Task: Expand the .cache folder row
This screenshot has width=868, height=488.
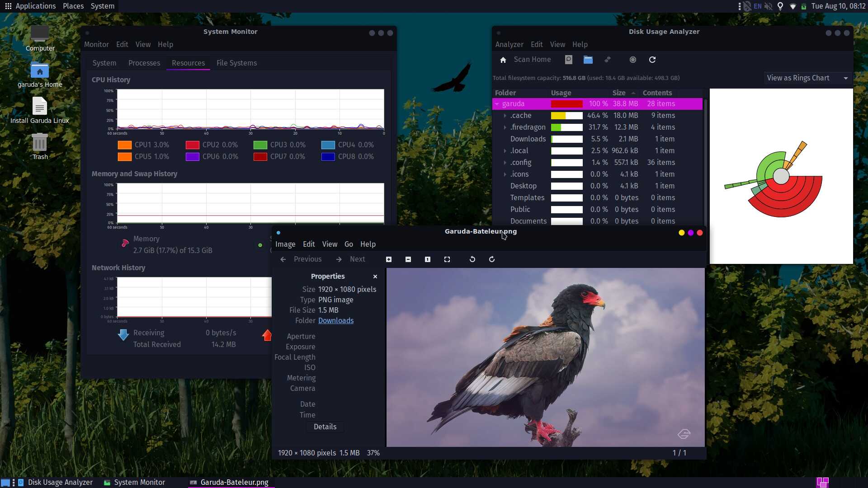Action: point(505,116)
